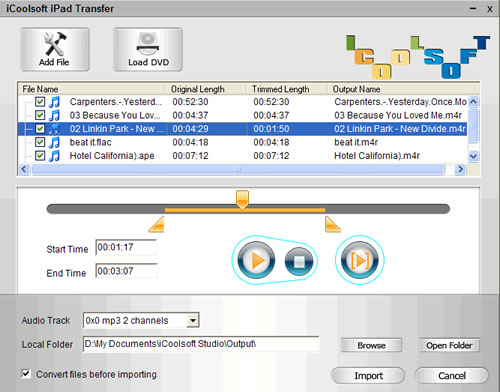Minimize the iCoolsoft iPad Transfer window
The image size is (500, 392).
point(473,9)
